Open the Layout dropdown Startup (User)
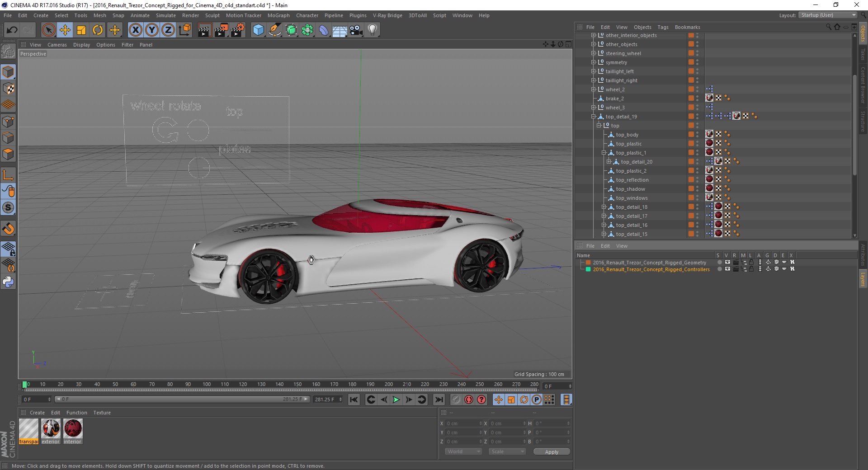Screen dimensions: 868x470 click(827, 15)
